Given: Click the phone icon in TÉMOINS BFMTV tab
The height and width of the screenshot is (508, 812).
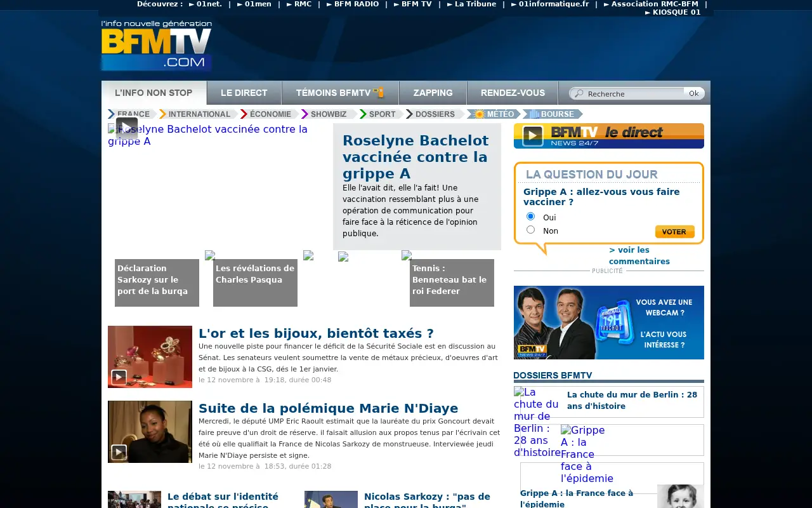Looking at the screenshot, I should coord(379,93).
